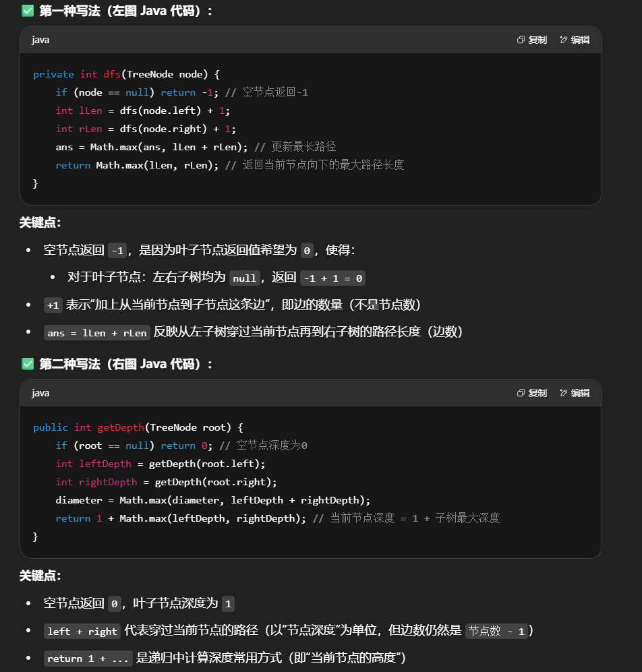
Task: Click the inline code chip 'ans = lLen + rLen'
Action: tap(97, 333)
